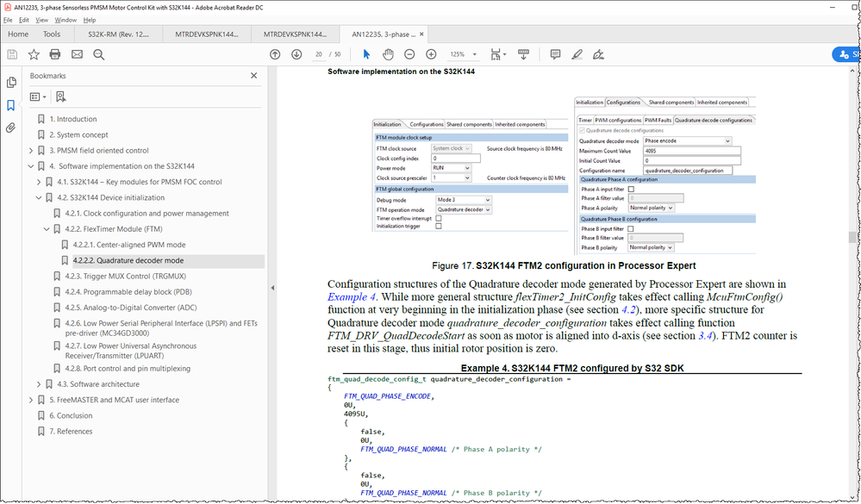Viewport: 861px width, 504px height.
Task: Follow the Example 4 link in text
Action: click(x=352, y=297)
